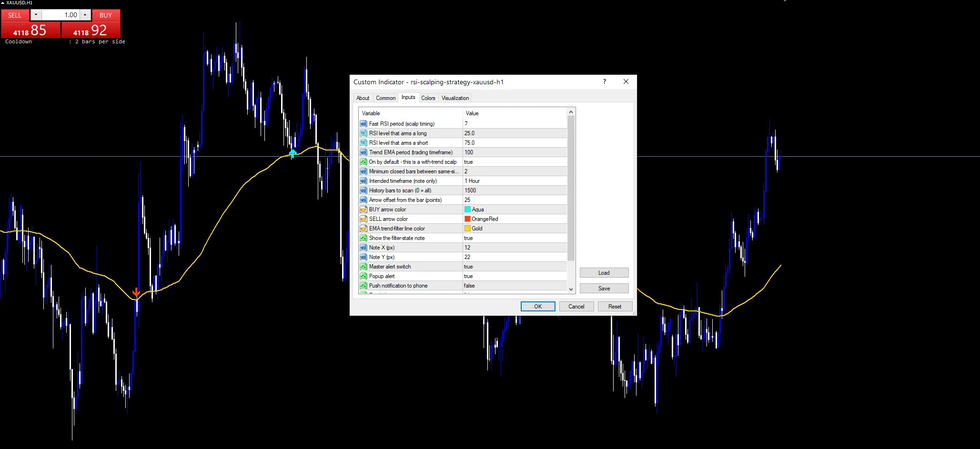Click the Minimum closed bars row icon
The image size is (980, 449).
tap(364, 171)
